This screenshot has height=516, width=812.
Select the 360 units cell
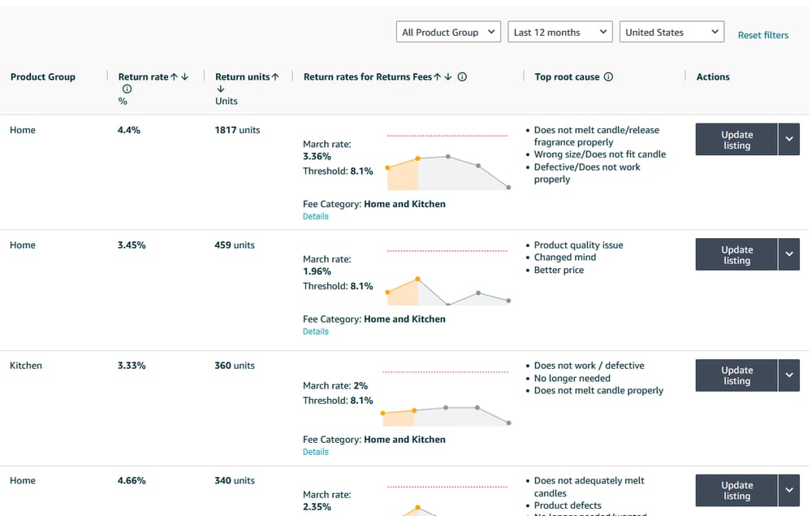pos(235,366)
